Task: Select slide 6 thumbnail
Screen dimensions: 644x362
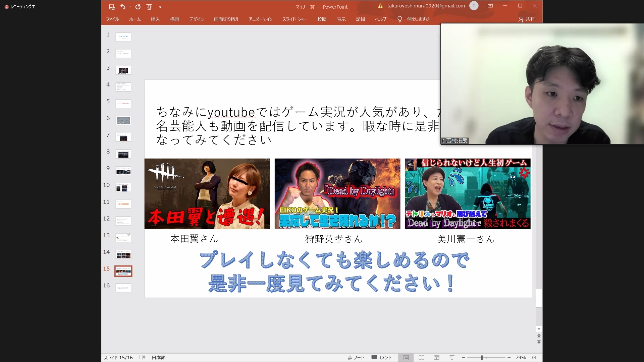Action: [x=123, y=120]
